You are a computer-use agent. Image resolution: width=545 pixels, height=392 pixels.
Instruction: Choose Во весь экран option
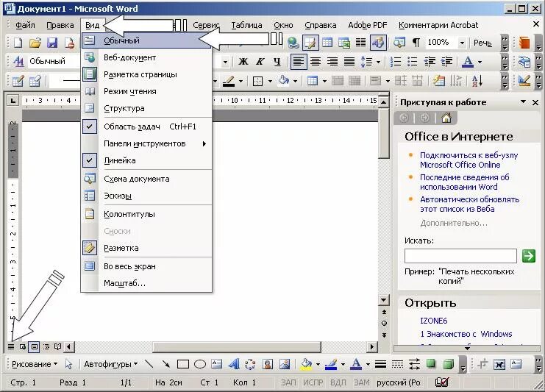(146, 266)
